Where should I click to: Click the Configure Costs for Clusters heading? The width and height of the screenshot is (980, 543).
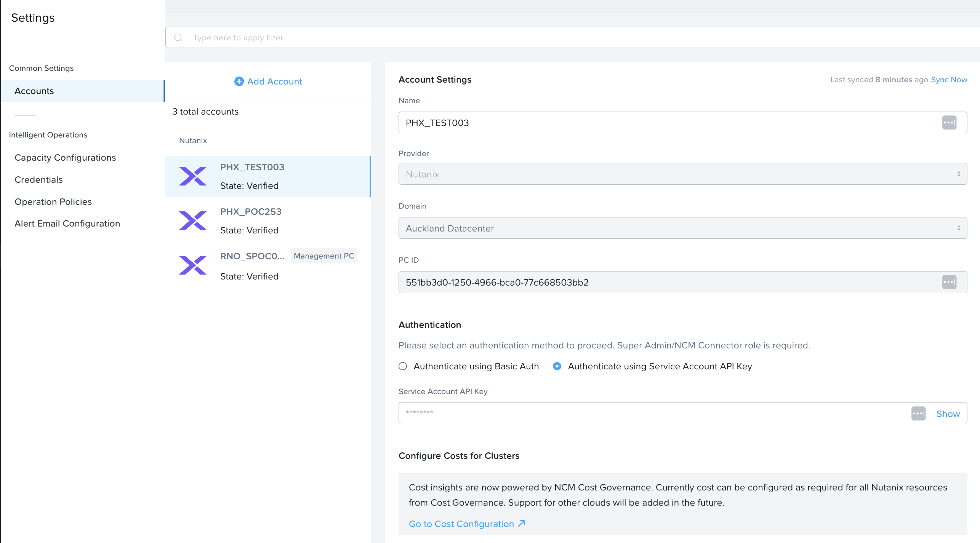pos(459,456)
